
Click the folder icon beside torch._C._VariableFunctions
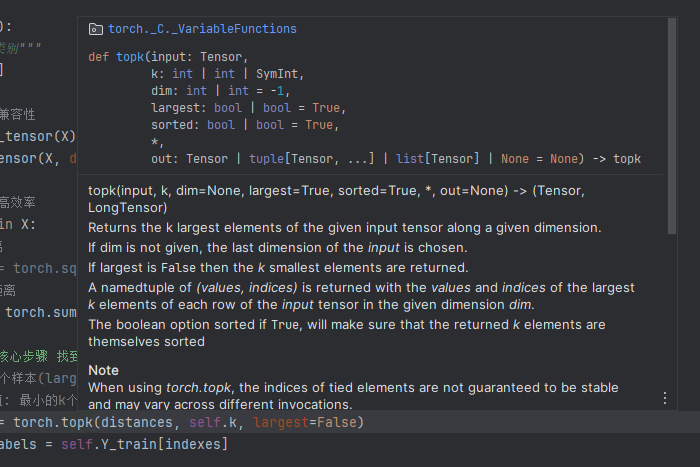96,29
